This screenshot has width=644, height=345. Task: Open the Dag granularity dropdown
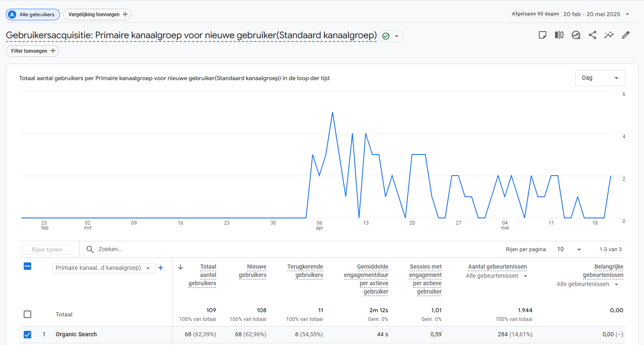coord(600,78)
